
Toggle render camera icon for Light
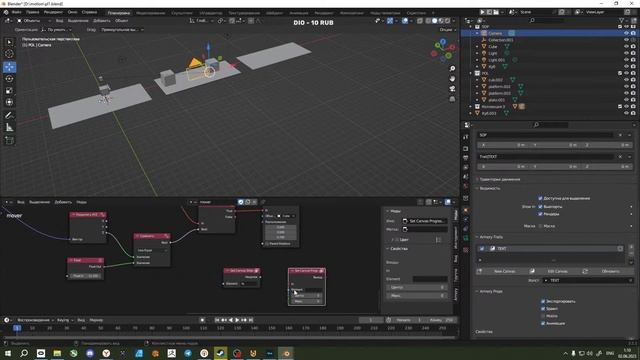pyautogui.click(x=633, y=53)
